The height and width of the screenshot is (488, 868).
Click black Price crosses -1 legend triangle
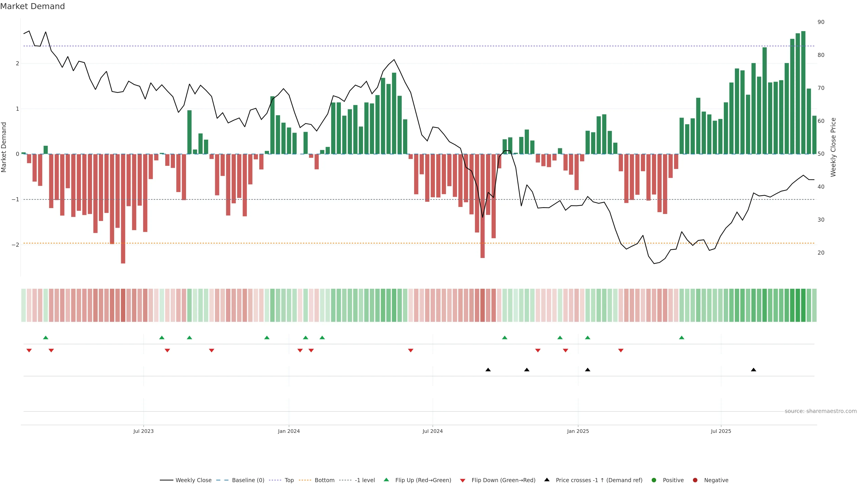547,480
